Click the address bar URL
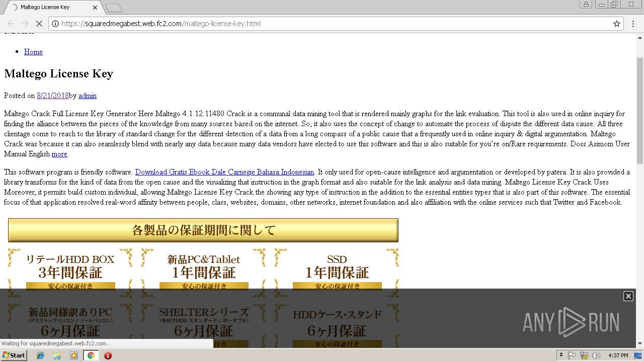The width and height of the screenshot is (644, 362). [x=161, y=24]
